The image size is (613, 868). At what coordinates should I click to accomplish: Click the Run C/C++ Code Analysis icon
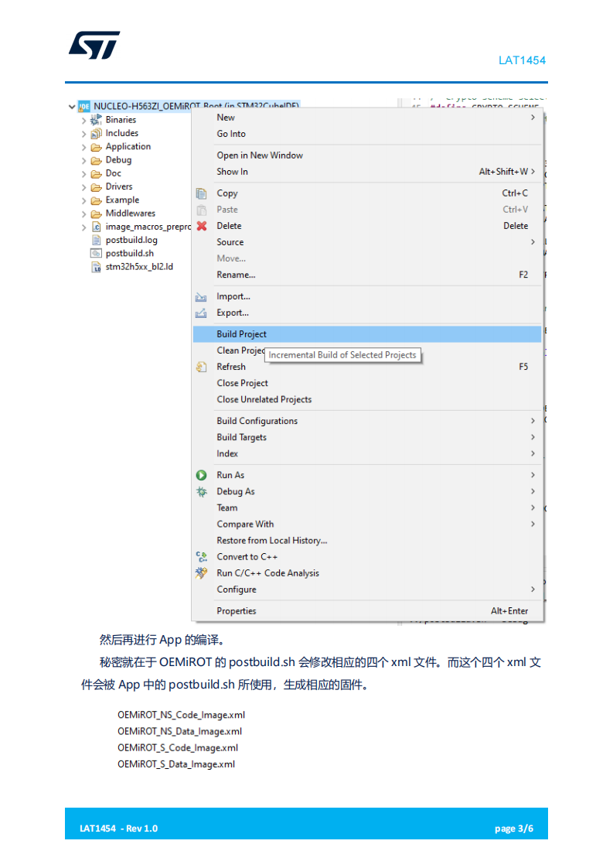(202, 573)
